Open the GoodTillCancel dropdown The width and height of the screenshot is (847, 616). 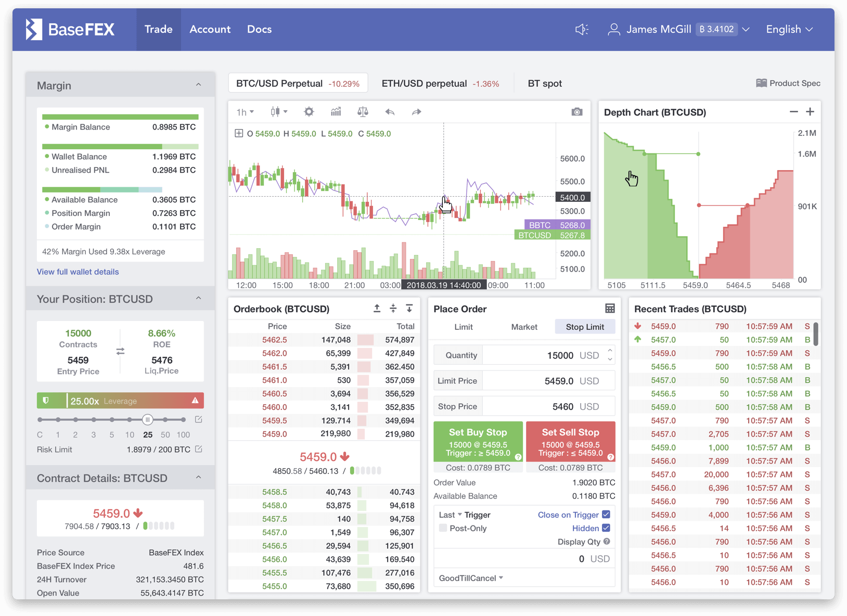tap(471, 578)
